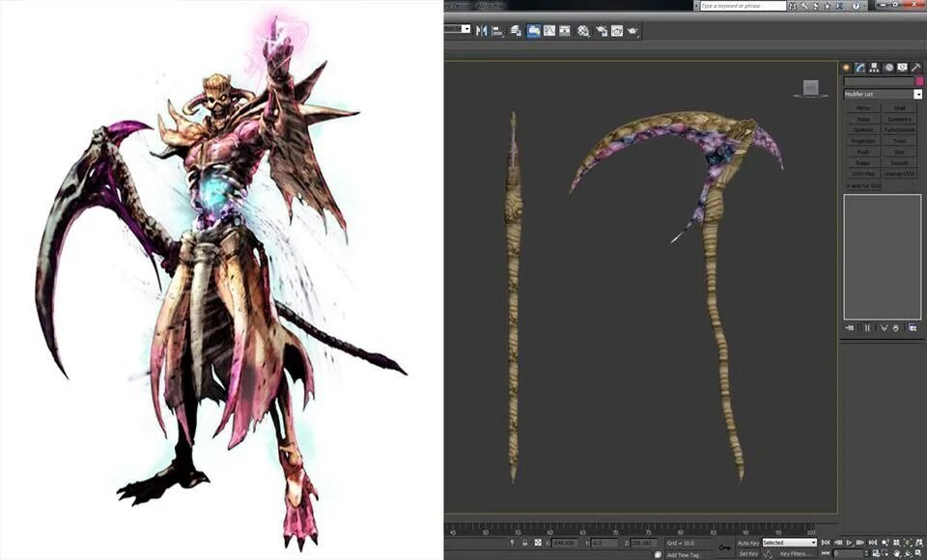The image size is (927, 560).
Task: Click Maximize Viewport toggle icon
Action: tap(918, 553)
